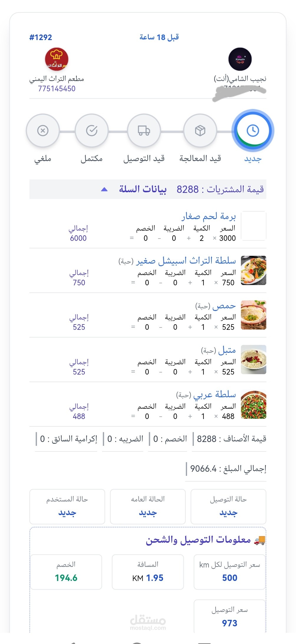This screenshot has height=644, width=296.
Task: Mark order as out for delivery truck icon
Action: coord(144,130)
